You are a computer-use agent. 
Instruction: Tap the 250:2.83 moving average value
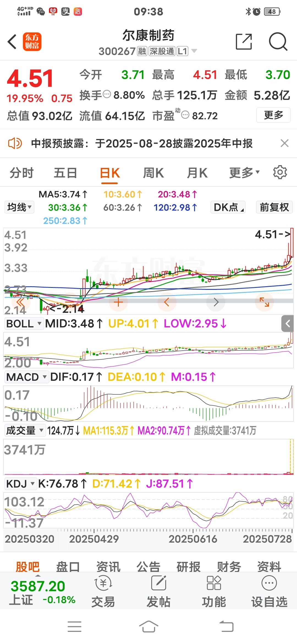pos(65,221)
